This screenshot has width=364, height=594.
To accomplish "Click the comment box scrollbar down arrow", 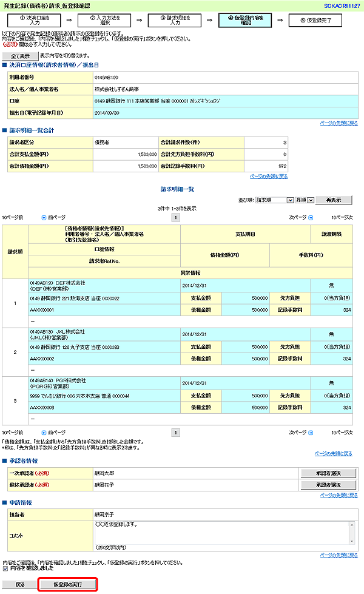I will pyautogui.click(x=352, y=541).
